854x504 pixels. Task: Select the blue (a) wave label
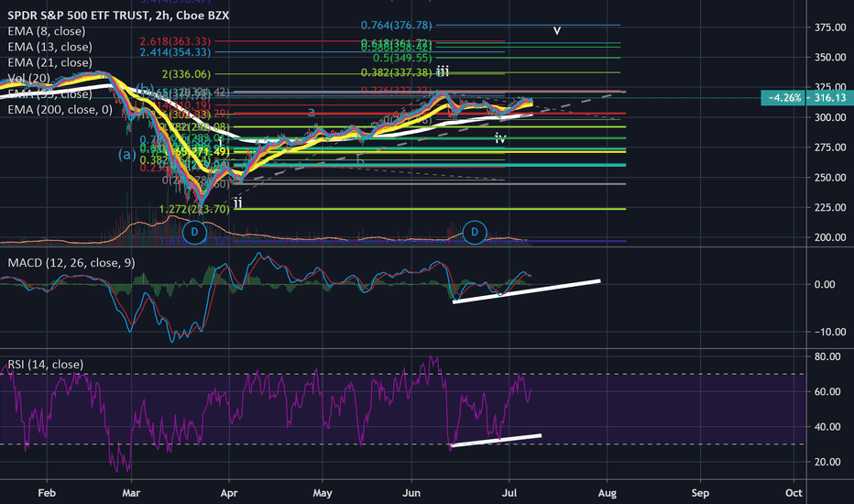point(126,154)
